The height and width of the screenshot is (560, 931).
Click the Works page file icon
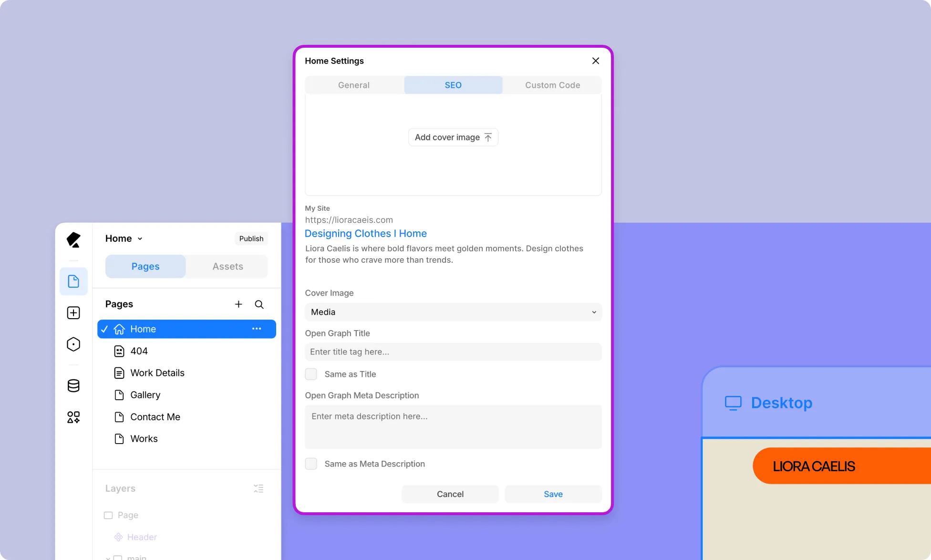(119, 439)
